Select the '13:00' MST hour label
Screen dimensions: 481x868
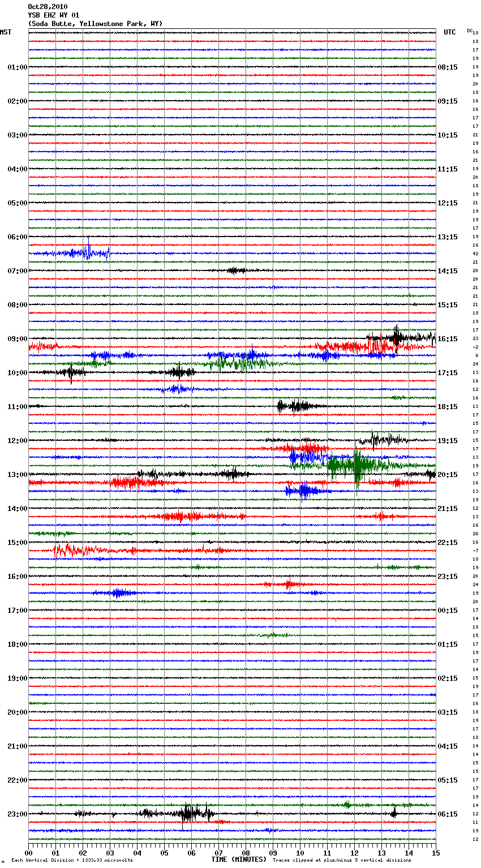[x=17, y=475]
